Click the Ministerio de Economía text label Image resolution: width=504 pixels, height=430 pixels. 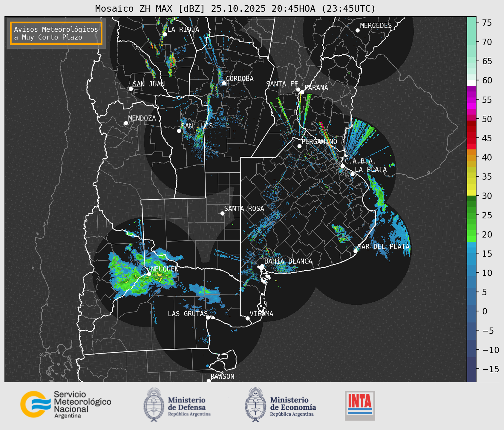coord(293,403)
